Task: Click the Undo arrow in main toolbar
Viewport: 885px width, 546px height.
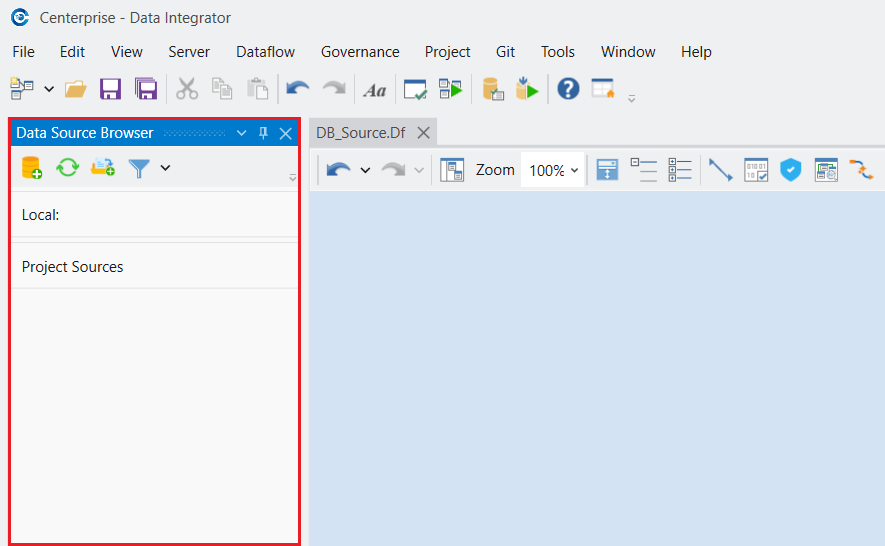Action: point(297,89)
